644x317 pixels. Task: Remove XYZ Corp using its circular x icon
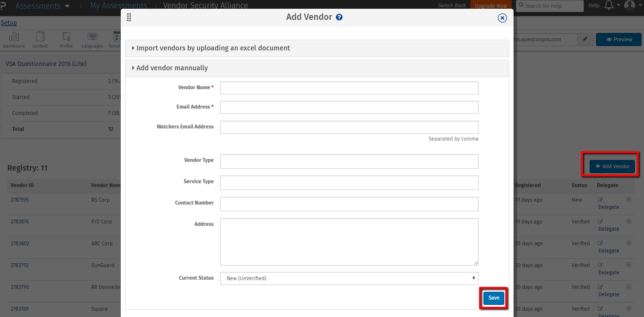628,222
